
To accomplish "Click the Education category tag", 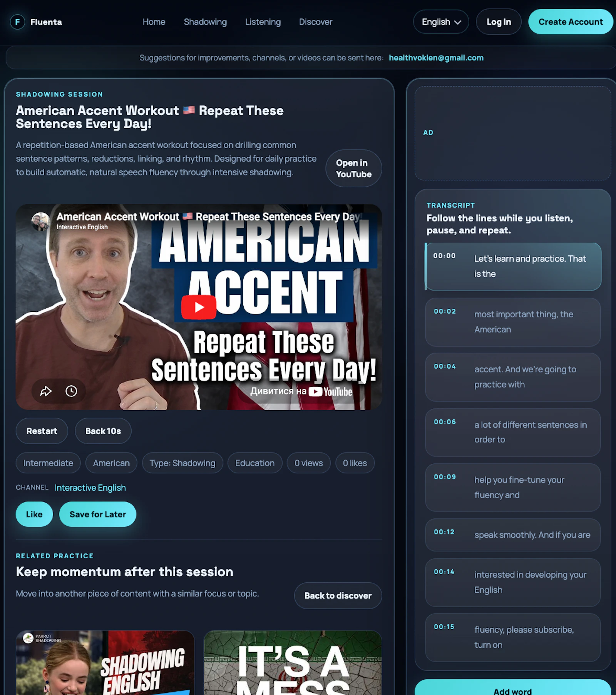I will pos(255,463).
